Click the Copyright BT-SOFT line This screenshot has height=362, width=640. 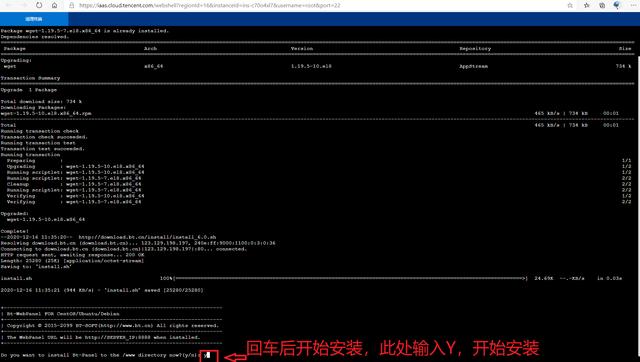110,326
